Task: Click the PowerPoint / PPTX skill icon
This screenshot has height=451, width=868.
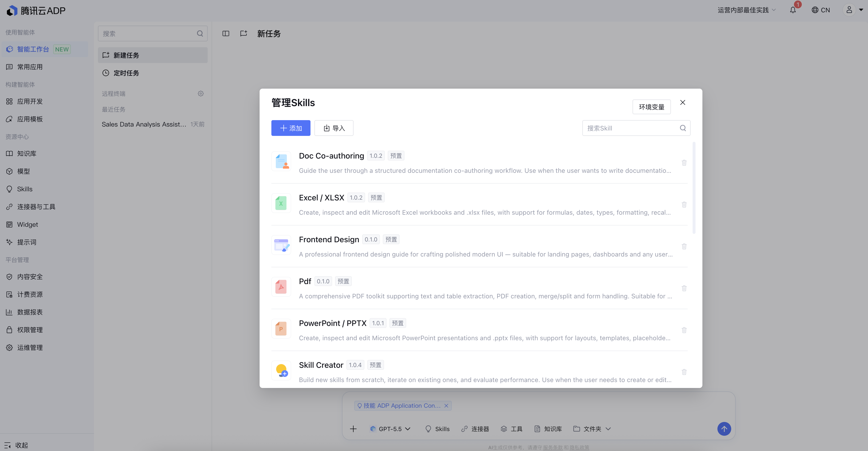Action: (x=281, y=329)
